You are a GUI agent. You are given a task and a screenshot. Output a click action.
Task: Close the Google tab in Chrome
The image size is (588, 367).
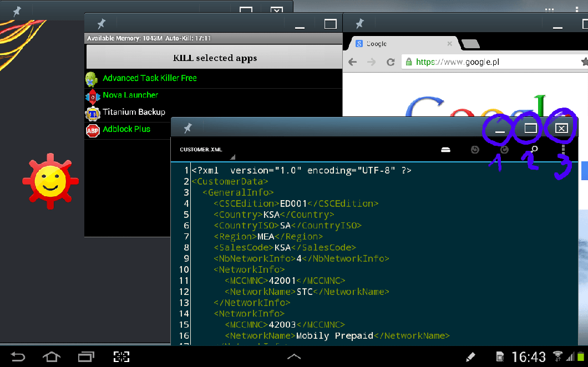[450, 44]
